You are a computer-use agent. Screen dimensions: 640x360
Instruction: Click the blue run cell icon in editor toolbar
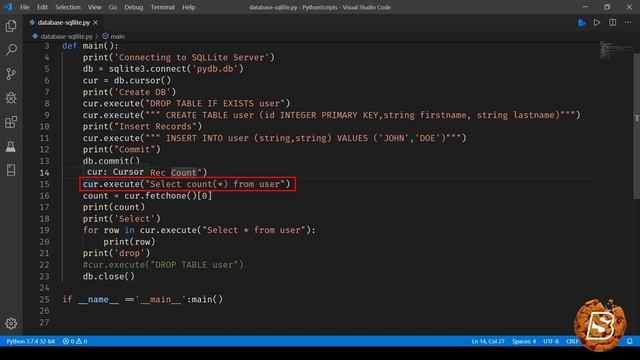(582, 23)
